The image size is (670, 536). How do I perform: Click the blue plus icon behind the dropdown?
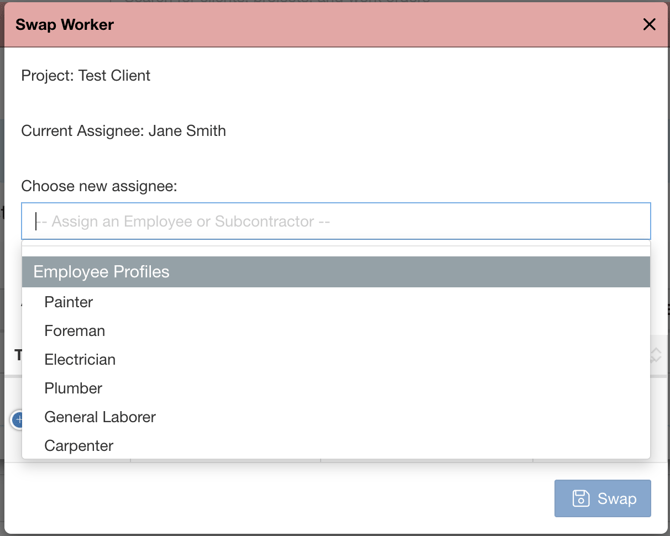coord(17,420)
